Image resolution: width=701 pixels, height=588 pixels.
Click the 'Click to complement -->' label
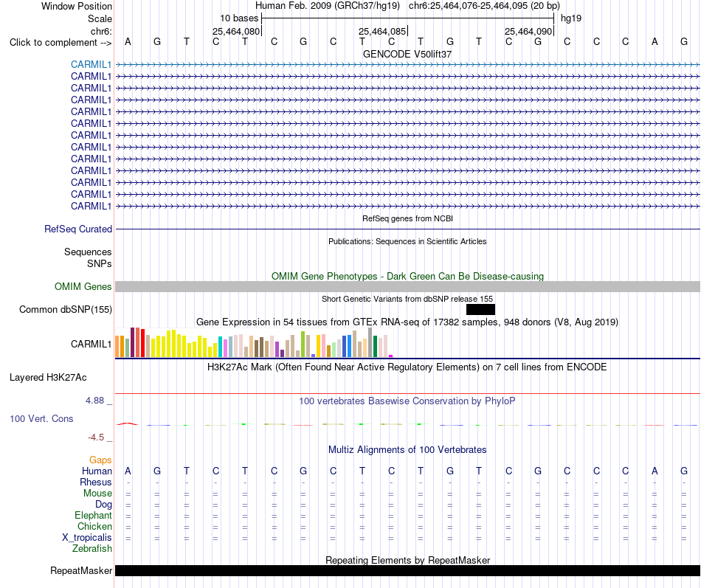(61, 43)
